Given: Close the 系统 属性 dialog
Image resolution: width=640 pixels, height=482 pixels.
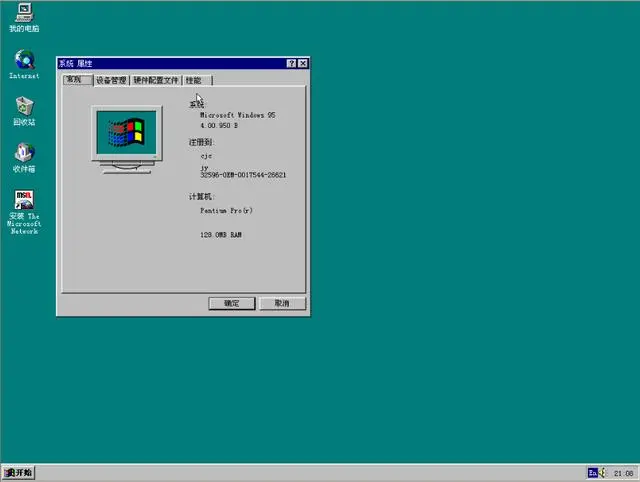Looking at the screenshot, I should point(302,63).
